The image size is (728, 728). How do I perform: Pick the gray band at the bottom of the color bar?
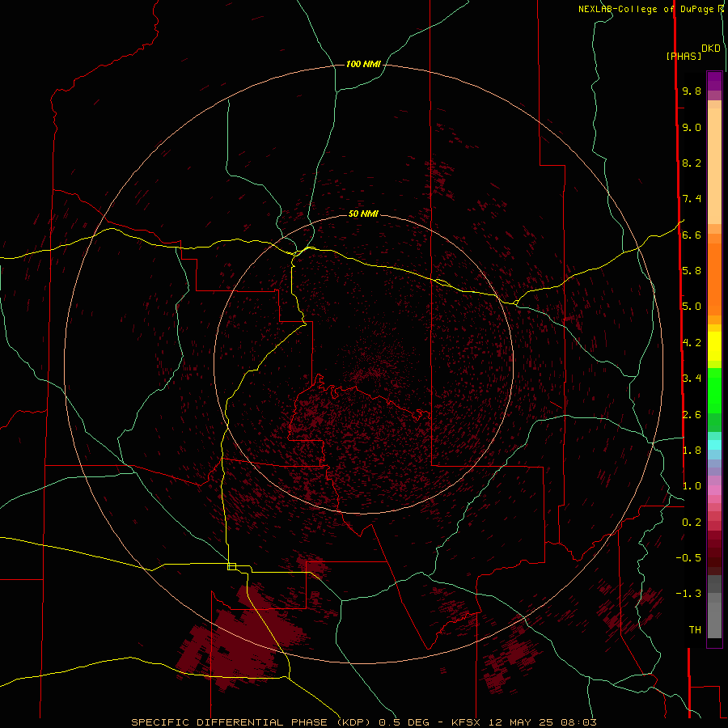[x=714, y=620]
